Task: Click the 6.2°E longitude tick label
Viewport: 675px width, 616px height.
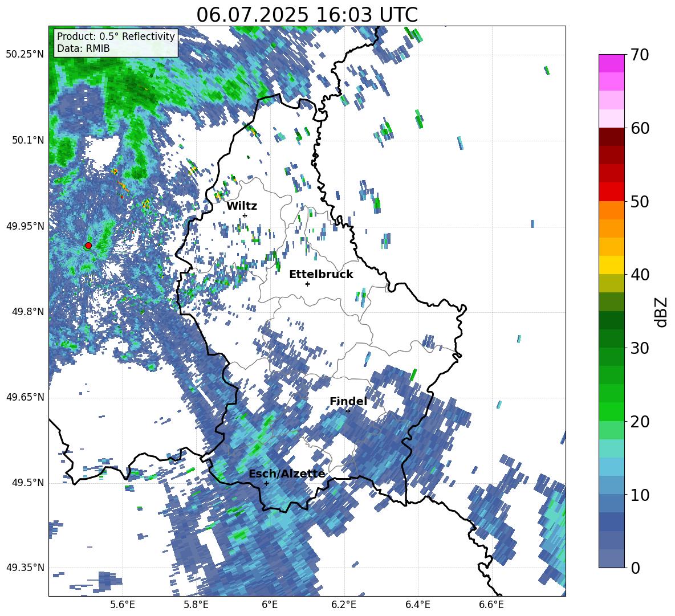Action: (x=344, y=605)
